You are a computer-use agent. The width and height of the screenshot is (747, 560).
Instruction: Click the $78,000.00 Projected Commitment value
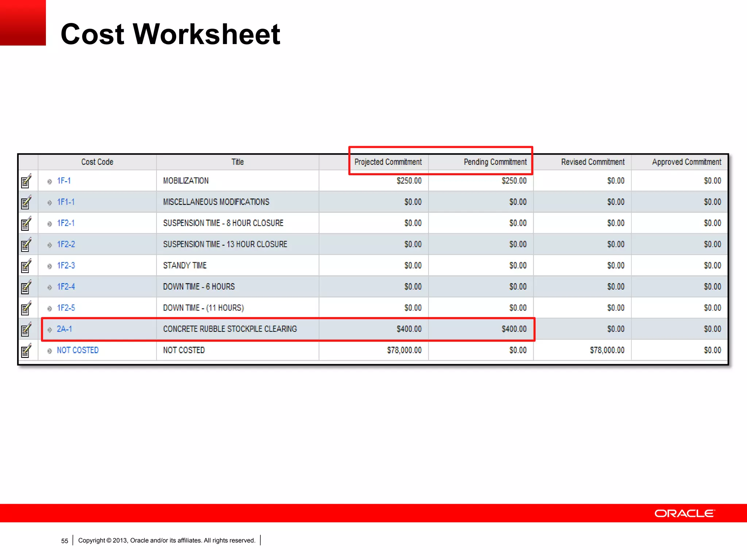pos(405,350)
